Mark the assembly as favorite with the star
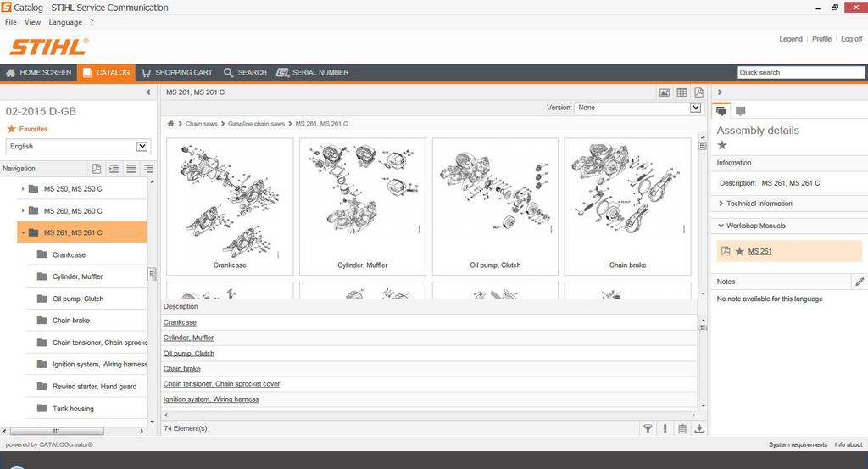This screenshot has width=868, height=469. pos(722,145)
